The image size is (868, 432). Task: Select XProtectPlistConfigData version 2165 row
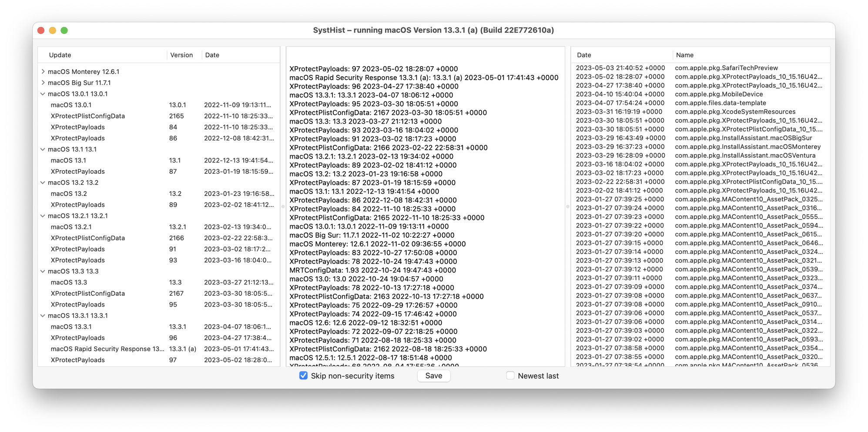click(x=88, y=116)
